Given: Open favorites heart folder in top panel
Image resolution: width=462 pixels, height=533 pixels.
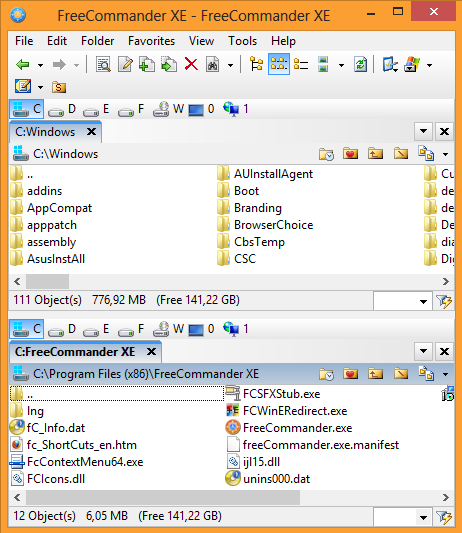Looking at the screenshot, I should point(350,154).
